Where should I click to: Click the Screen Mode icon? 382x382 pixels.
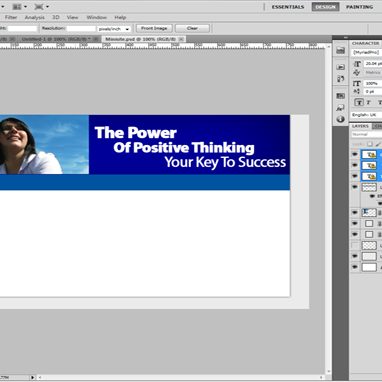tap(39, 7)
